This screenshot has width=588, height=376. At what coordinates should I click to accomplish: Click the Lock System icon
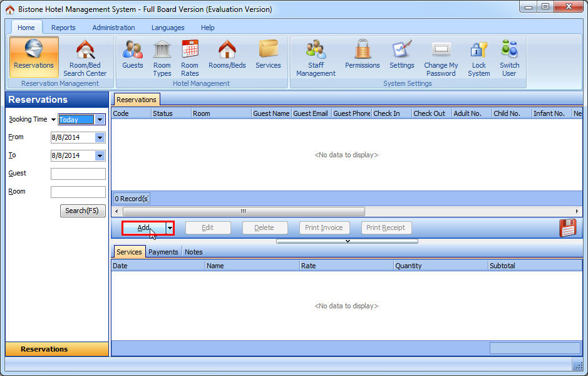[478, 56]
